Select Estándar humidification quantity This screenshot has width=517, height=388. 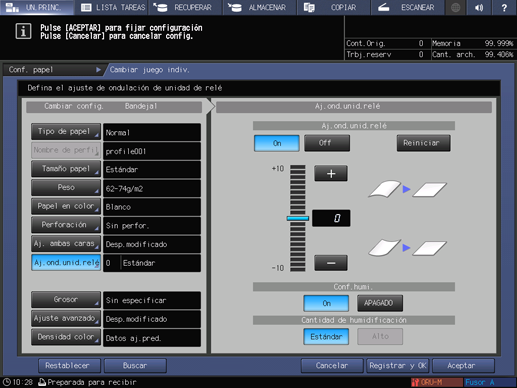coord(326,337)
